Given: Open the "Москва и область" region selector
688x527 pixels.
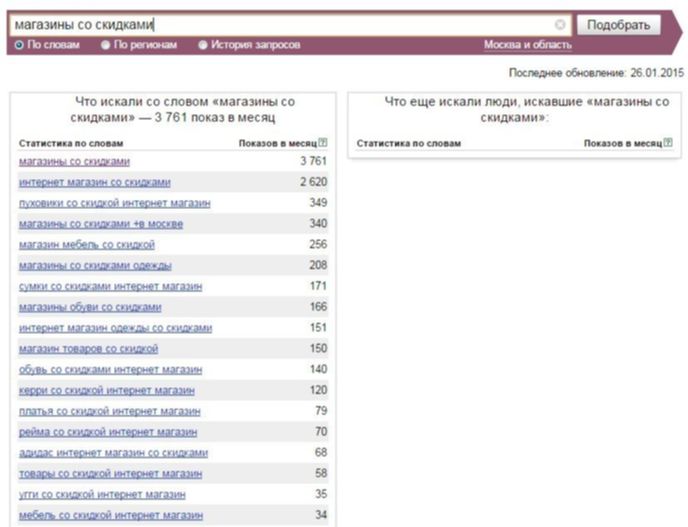Looking at the screenshot, I should [x=528, y=45].
